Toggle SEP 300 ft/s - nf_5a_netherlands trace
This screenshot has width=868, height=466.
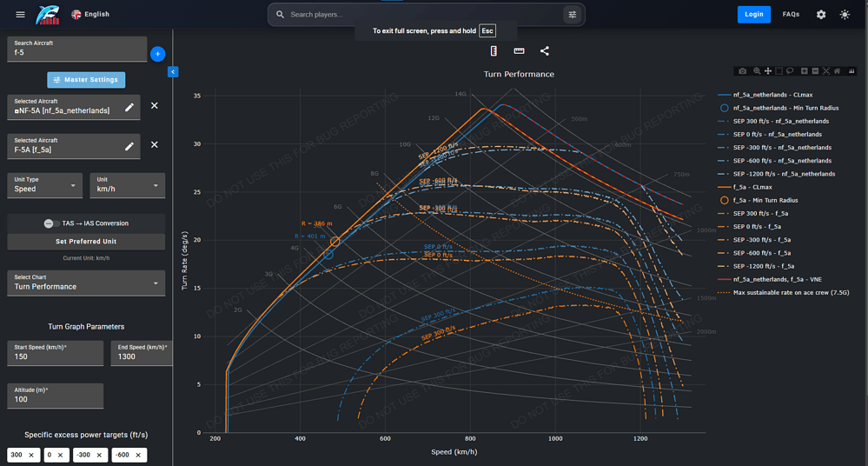773,122
